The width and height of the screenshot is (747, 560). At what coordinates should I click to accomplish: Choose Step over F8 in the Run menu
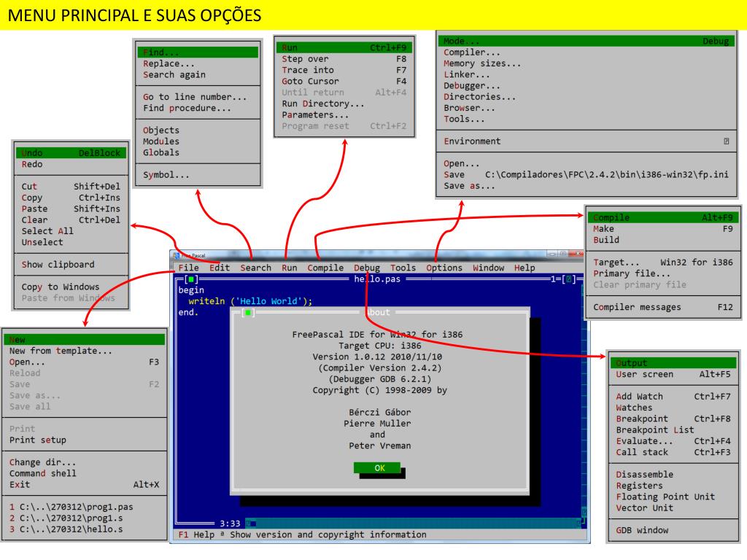tap(344, 59)
